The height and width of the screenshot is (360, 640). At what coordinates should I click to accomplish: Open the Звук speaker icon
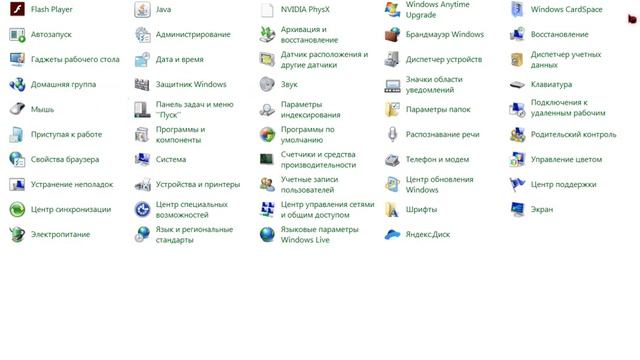tap(267, 84)
